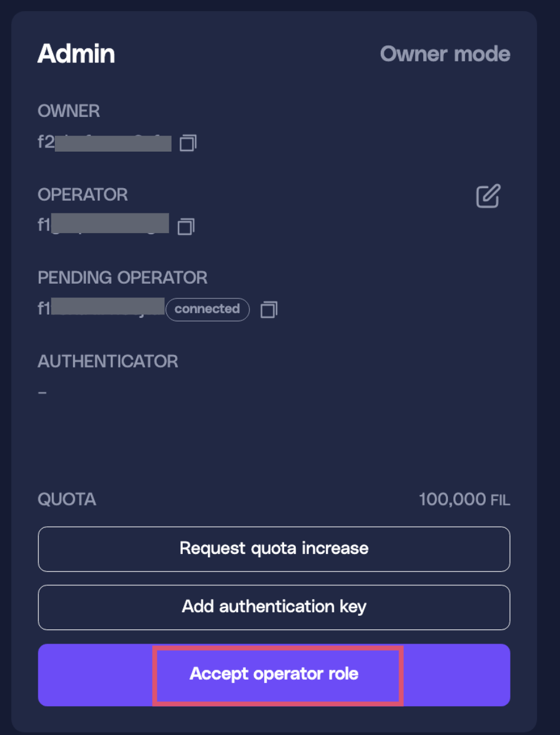
Task: Select the Admin heading
Action: click(76, 54)
